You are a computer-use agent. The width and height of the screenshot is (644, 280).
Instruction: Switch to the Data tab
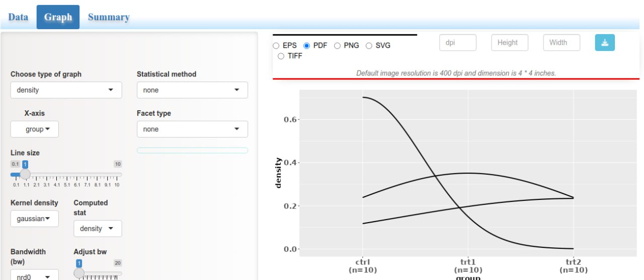tap(18, 17)
